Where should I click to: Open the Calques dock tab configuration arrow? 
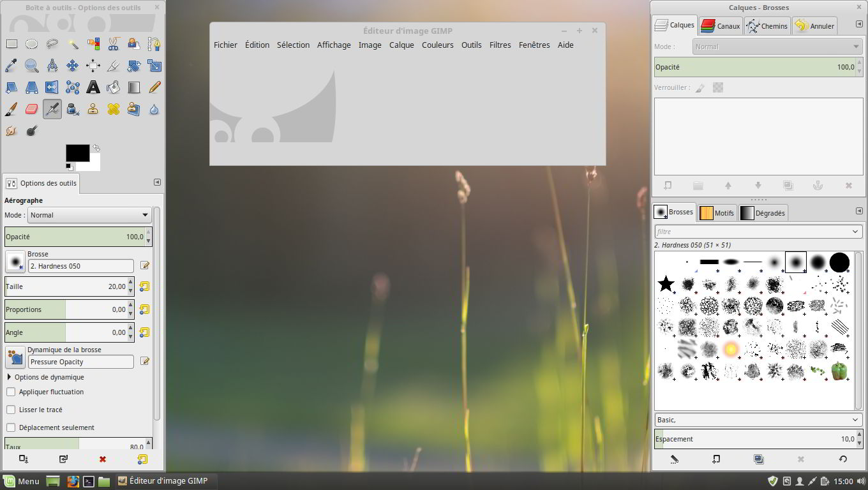[859, 24]
